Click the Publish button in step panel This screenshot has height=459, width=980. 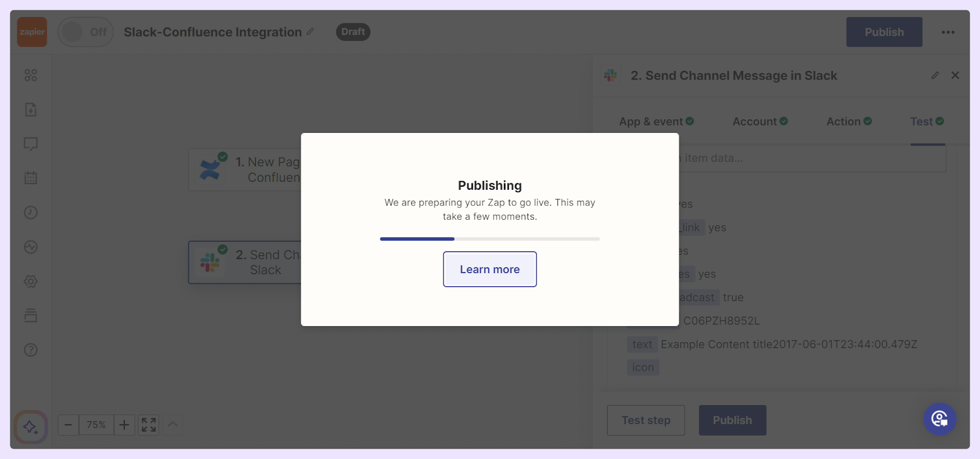[x=733, y=420]
